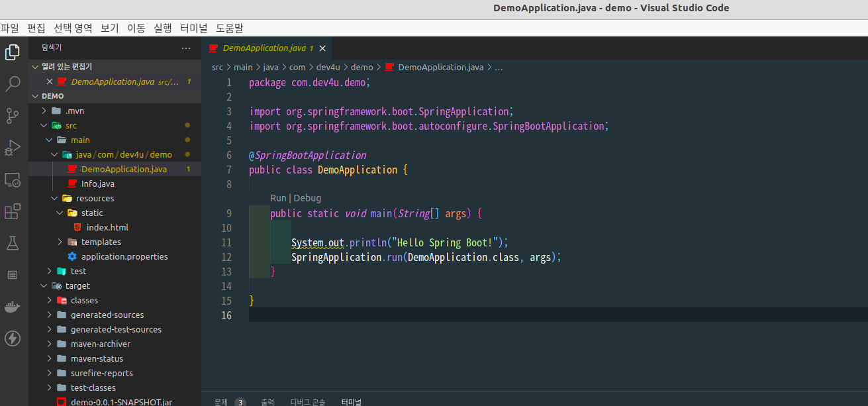
Task: Click breadcrumb ellipsis after DemoApplication.java
Action: pos(499,67)
